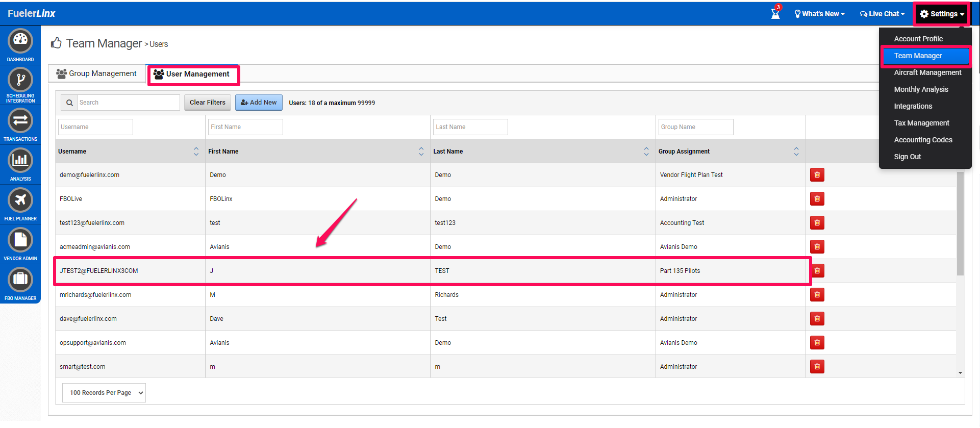
Task: Open the Analysis chart icon
Action: click(x=20, y=161)
